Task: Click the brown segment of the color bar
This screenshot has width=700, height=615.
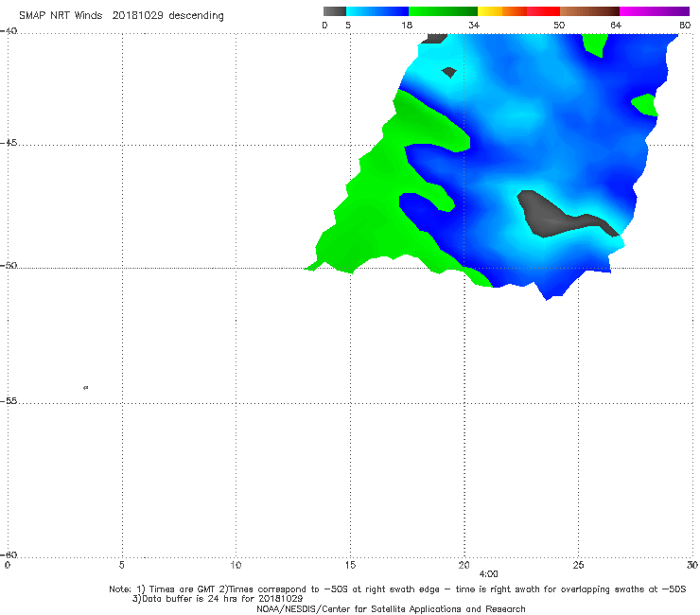Action: (x=589, y=11)
